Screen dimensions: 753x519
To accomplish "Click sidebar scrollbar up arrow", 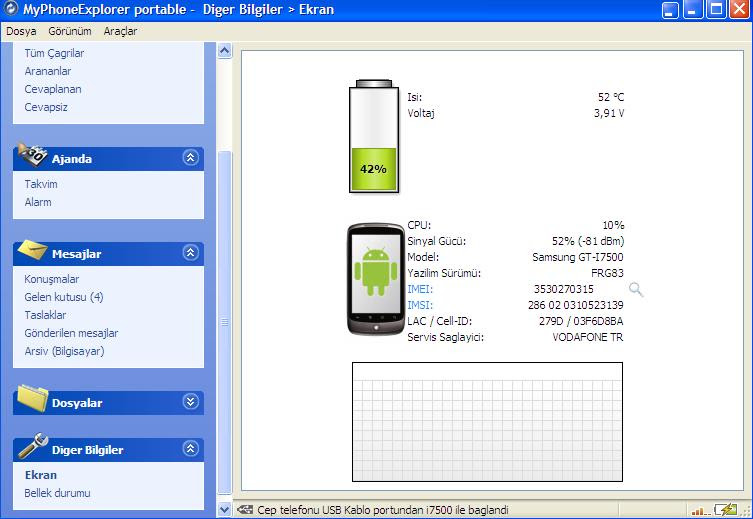I will click(x=224, y=50).
